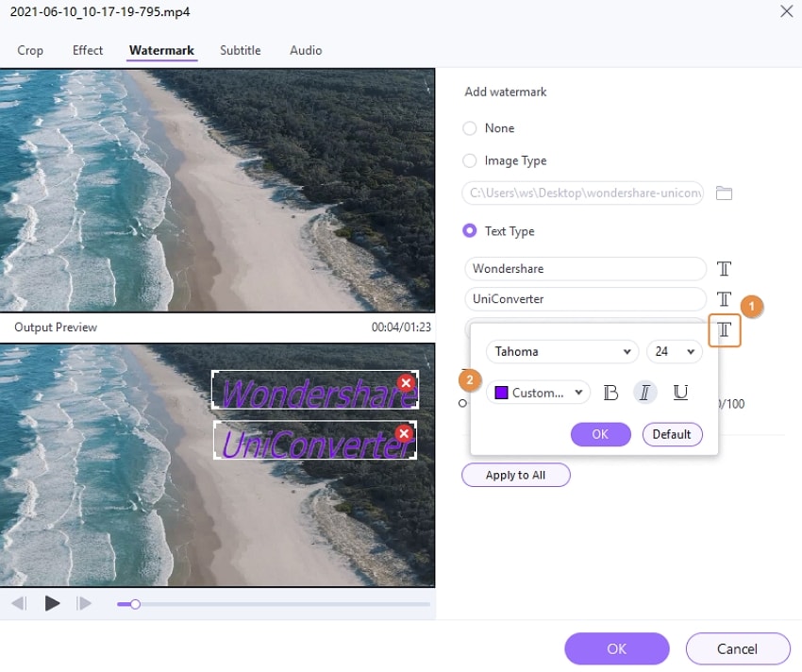The height and width of the screenshot is (672, 802).
Task: Click the 00:04/01:23 timestamp
Action: click(x=401, y=328)
